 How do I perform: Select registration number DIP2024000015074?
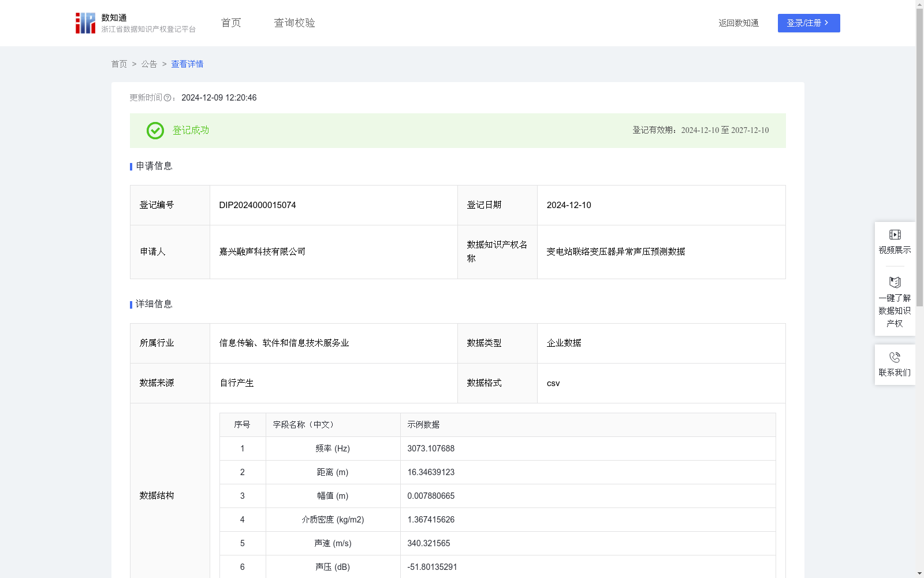[258, 205]
